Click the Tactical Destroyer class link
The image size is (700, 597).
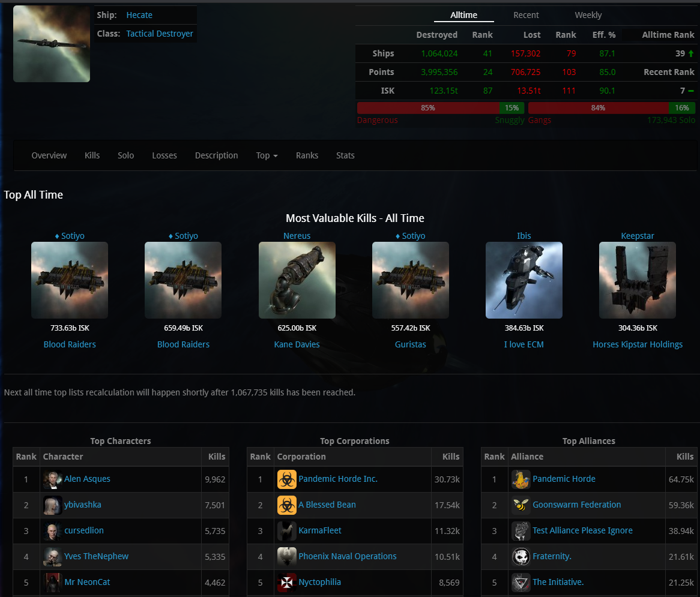click(x=160, y=34)
